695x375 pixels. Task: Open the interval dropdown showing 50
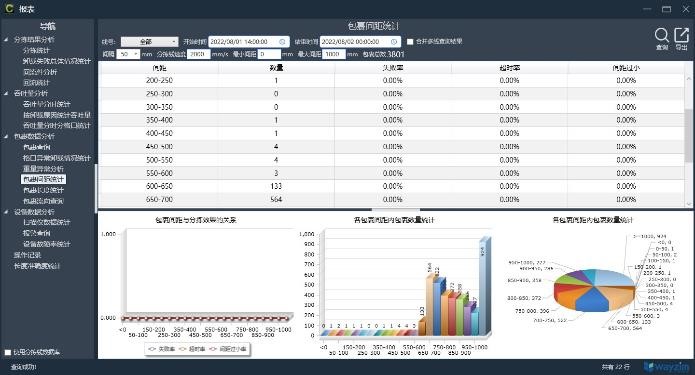(128, 54)
